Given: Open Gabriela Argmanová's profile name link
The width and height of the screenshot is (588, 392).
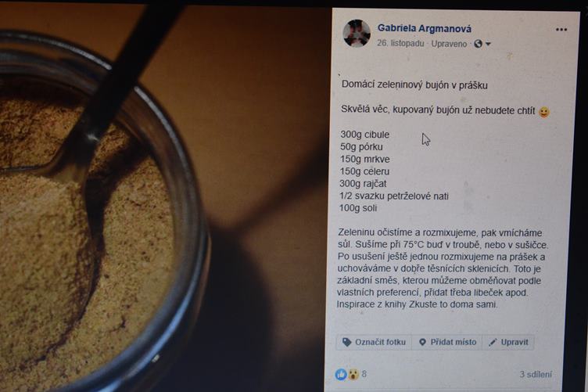Looking at the screenshot, I should tap(425, 28).
